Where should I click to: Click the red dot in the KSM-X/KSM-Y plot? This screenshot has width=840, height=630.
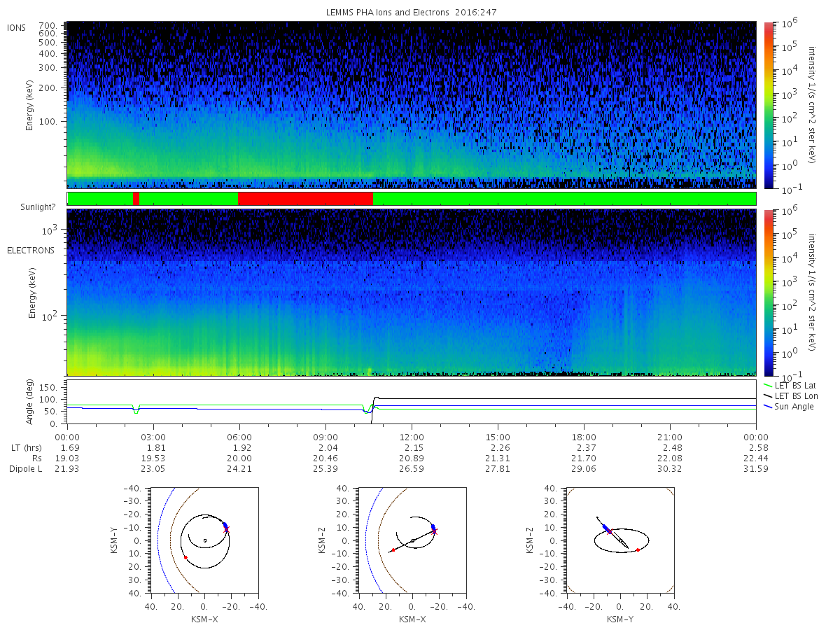pos(185,557)
